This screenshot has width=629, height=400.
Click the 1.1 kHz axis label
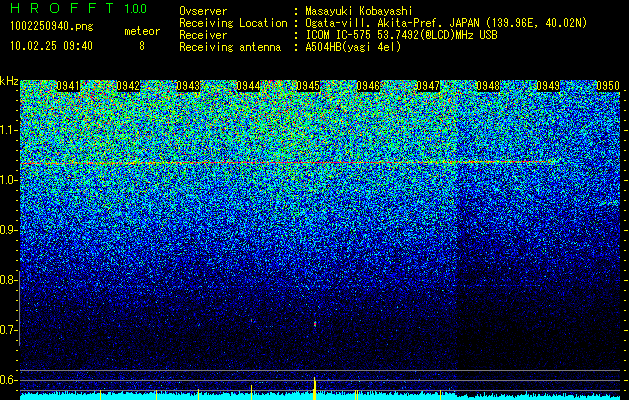click(9, 130)
